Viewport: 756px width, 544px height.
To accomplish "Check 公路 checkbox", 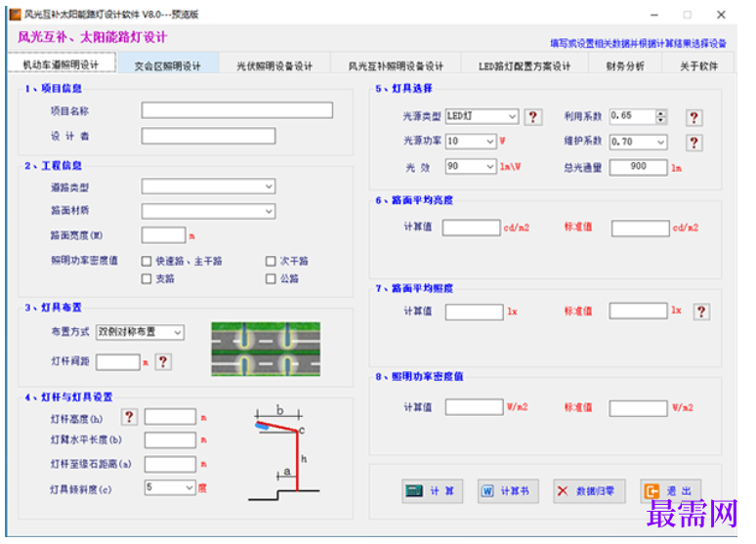I will pos(271,278).
